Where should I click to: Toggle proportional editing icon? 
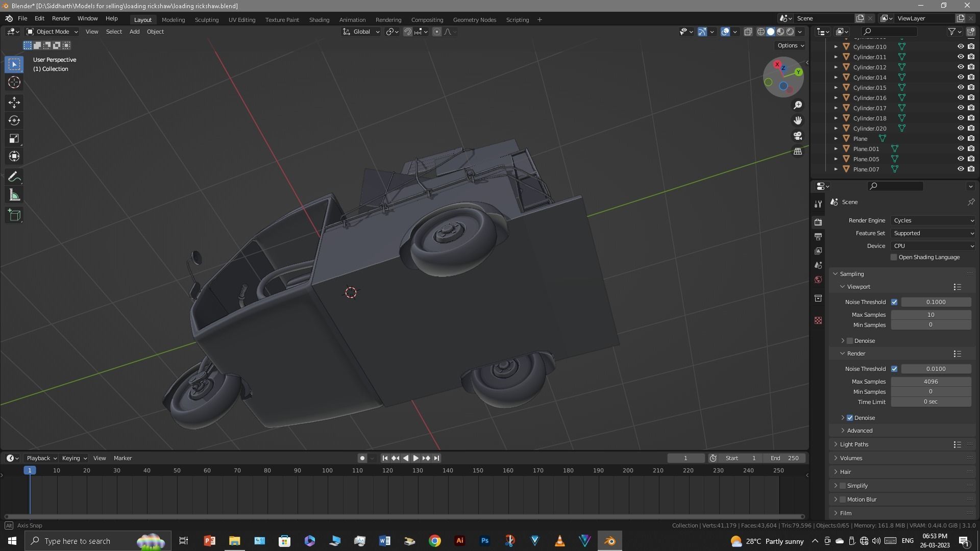click(x=437, y=32)
